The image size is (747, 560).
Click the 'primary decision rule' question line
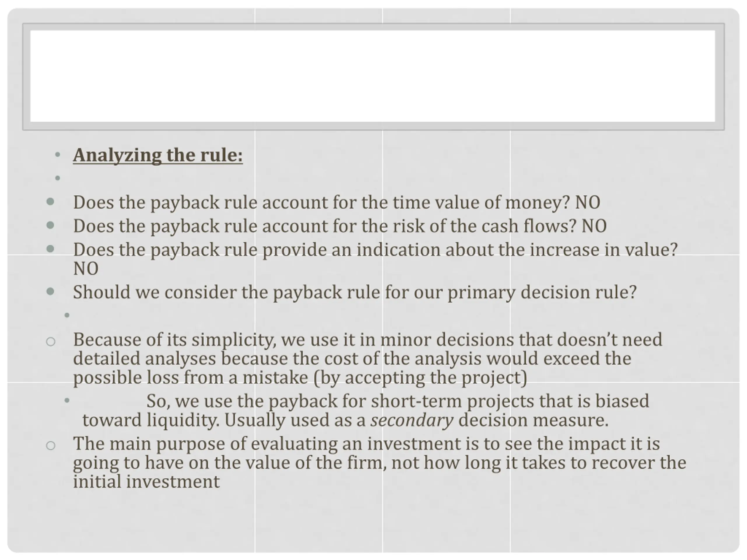pyautogui.click(x=355, y=292)
